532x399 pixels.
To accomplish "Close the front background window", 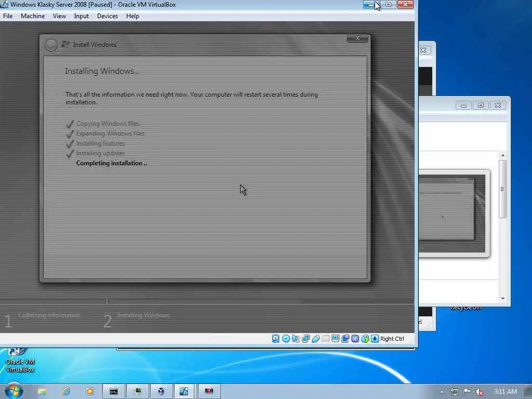I will pos(498,105).
